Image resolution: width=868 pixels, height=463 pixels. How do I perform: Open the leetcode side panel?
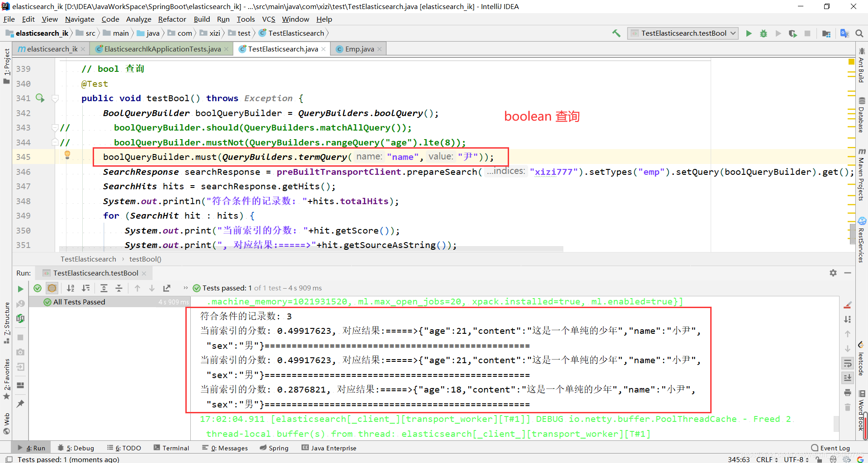coord(862,358)
